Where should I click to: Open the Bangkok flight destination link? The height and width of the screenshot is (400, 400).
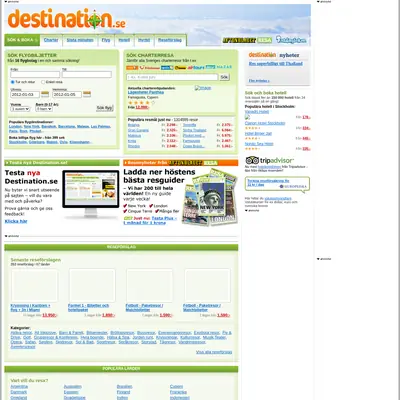49,127
